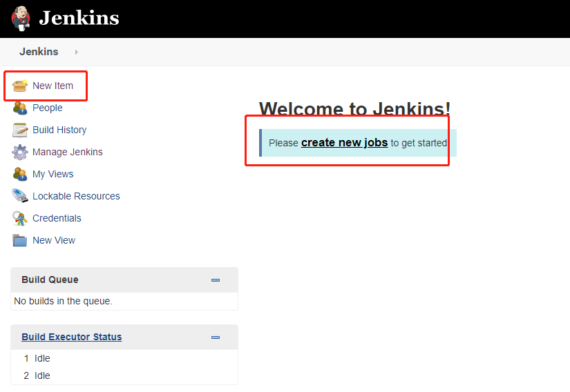The height and width of the screenshot is (392, 570).
Task: Collapse the Build Executor Status panel
Action: coord(216,337)
